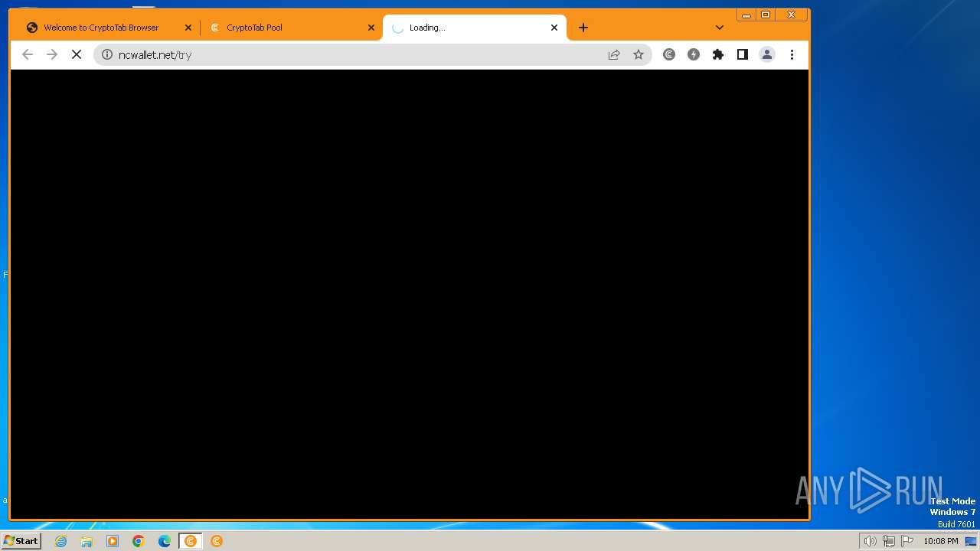Screen dimensions: 980x551
Task: Open the user profile avatar menu
Action: pyautogui.click(x=767, y=54)
